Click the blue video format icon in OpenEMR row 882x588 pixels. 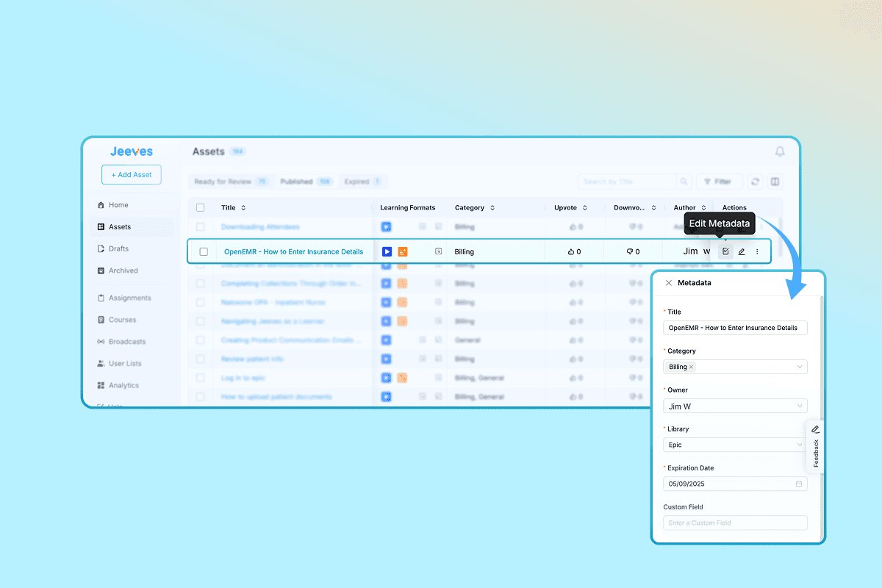click(x=387, y=251)
